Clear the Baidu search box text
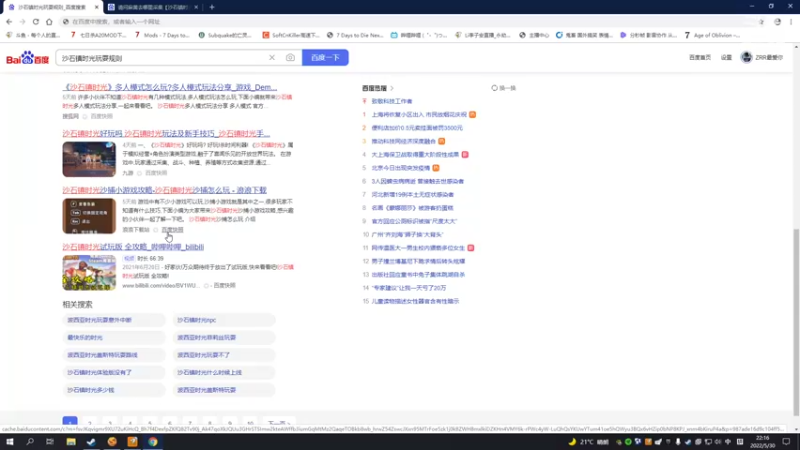The width and height of the screenshot is (800, 450). [x=272, y=58]
